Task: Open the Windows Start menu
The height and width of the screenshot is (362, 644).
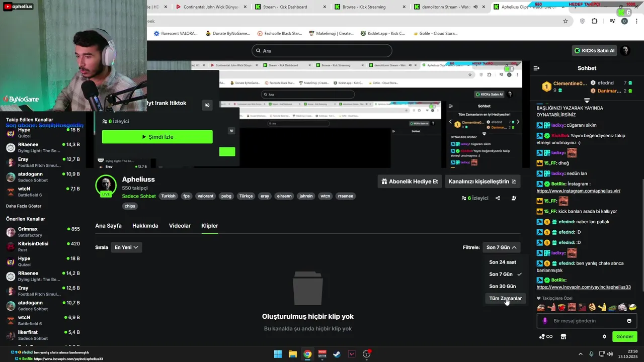Action: tap(278, 354)
